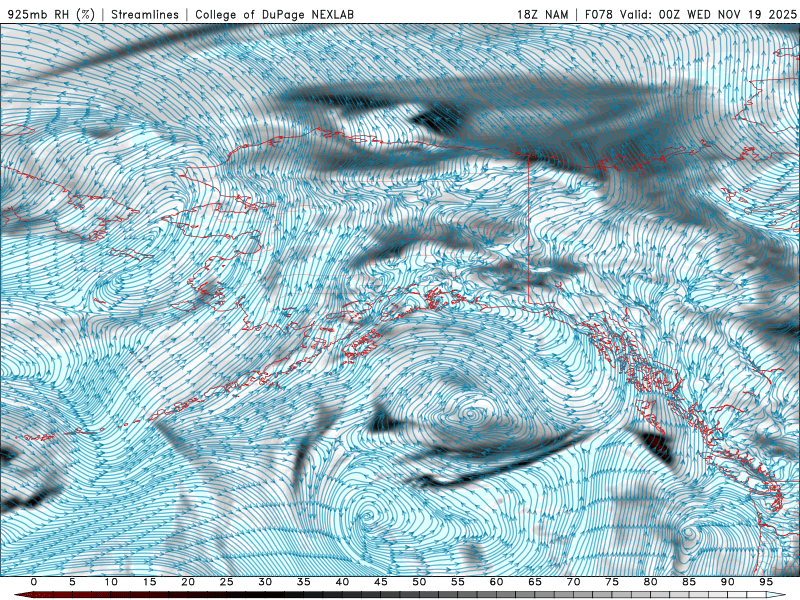Click the color scale label "15"
The height and width of the screenshot is (600, 800).
[149, 582]
